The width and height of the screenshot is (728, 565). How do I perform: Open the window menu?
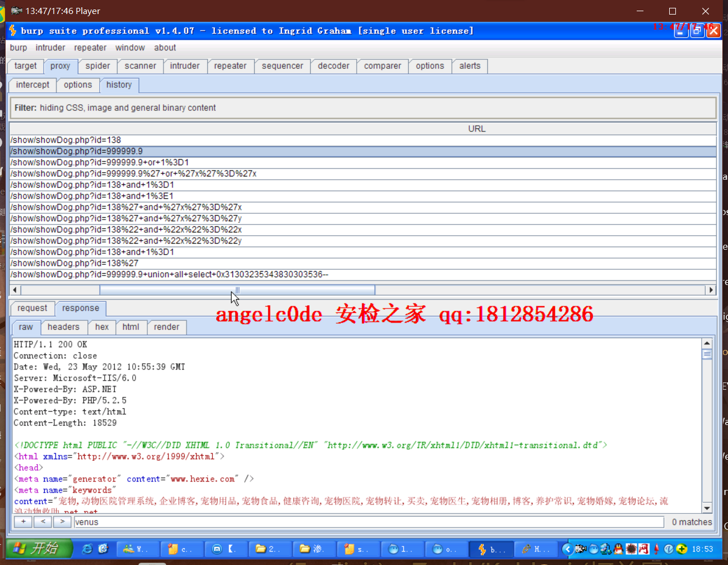[130, 48]
